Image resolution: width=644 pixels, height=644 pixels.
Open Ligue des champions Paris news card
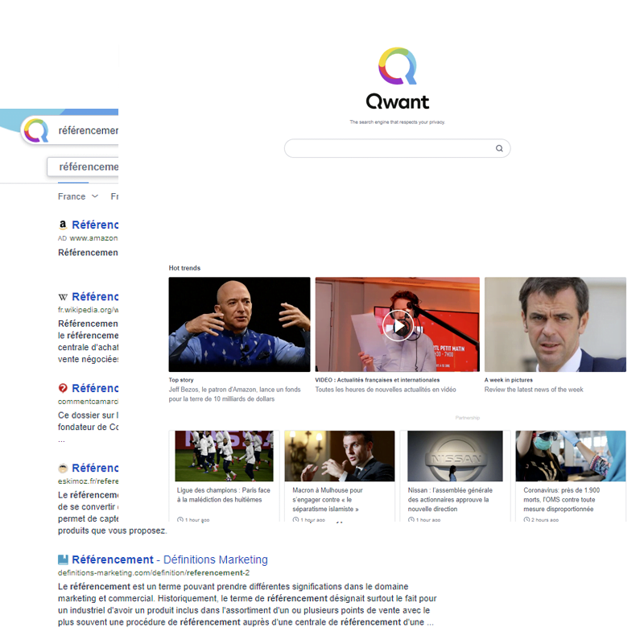(225, 476)
